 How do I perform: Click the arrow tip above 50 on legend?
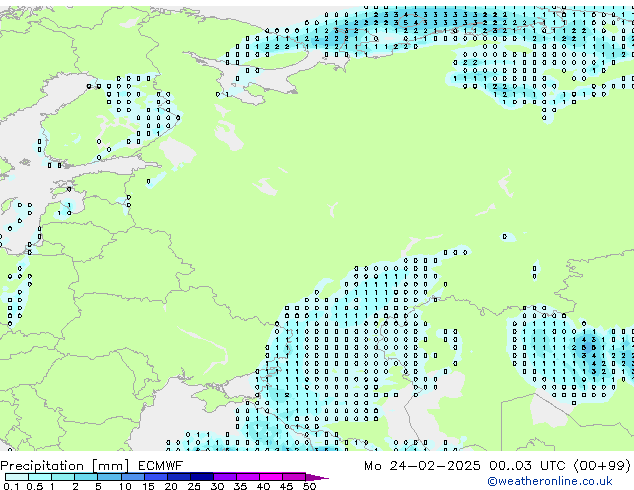pyautogui.click(x=317, y=477)
